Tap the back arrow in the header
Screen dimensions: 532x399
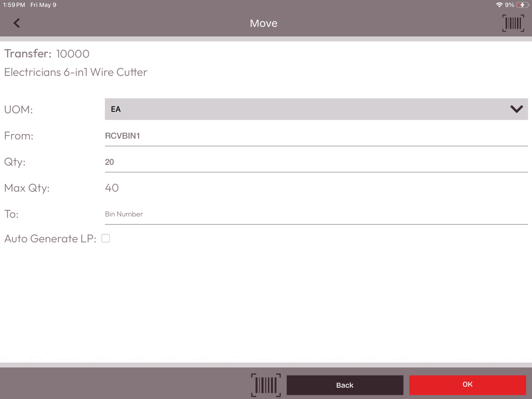click(17, 23)
